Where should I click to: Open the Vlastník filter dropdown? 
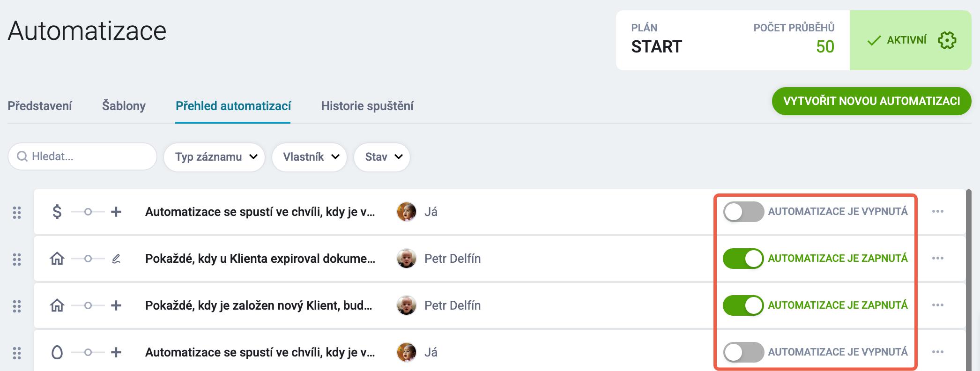coord(310,157)
